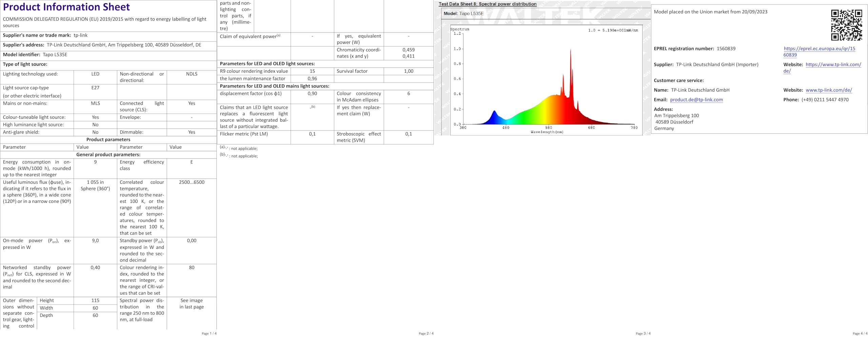Select the Width value '60'
The width and height of the screenshot is (868, 339).
coord(95,308)
